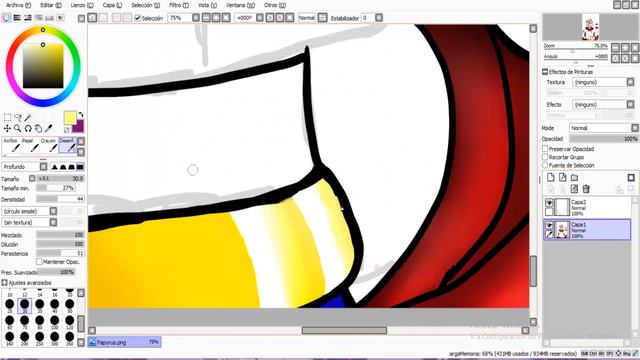The height and width of the screenshot is (360, 640).
Task: Toggle the Selección checkbox in toolbar
Action: coord(138,18)
